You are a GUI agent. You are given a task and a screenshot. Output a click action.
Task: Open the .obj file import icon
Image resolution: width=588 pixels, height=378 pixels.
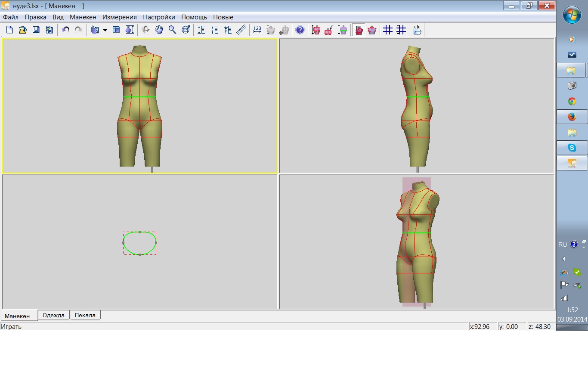point(417,30)
